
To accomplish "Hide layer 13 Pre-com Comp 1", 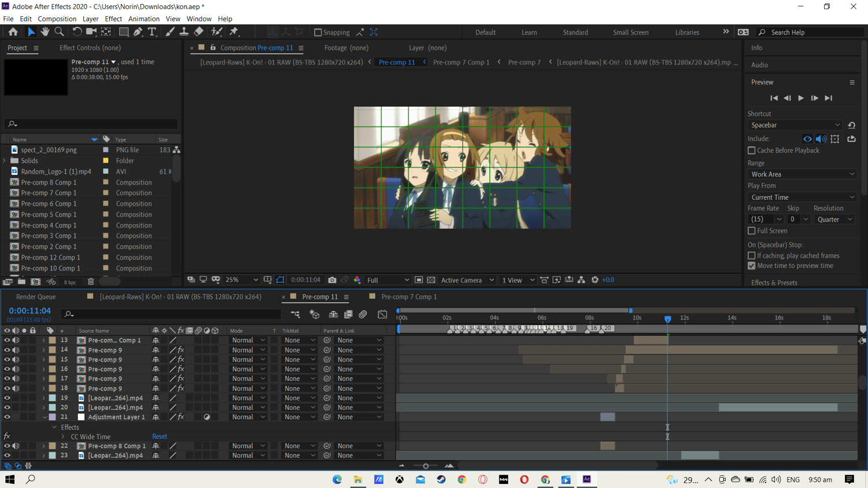I will [7, 340].
